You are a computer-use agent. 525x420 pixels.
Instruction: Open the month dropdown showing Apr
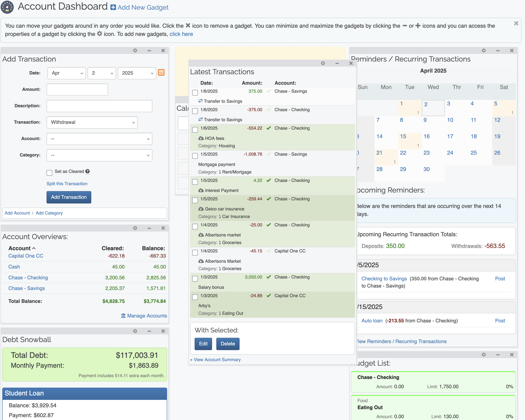click(66, 73)
